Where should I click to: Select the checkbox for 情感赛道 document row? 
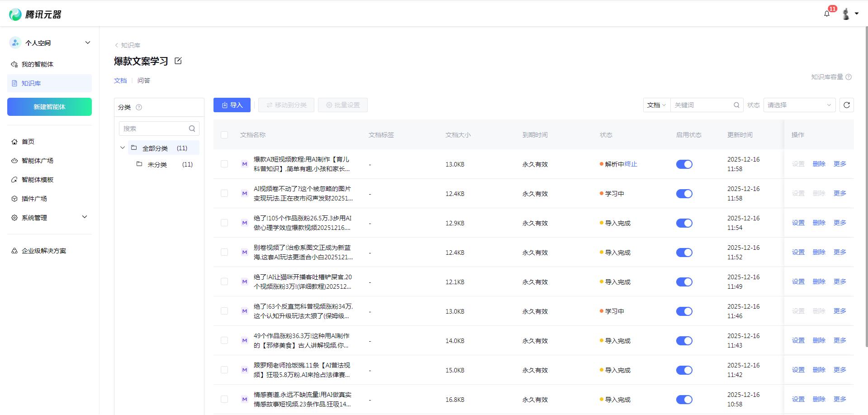pos(224,399)
